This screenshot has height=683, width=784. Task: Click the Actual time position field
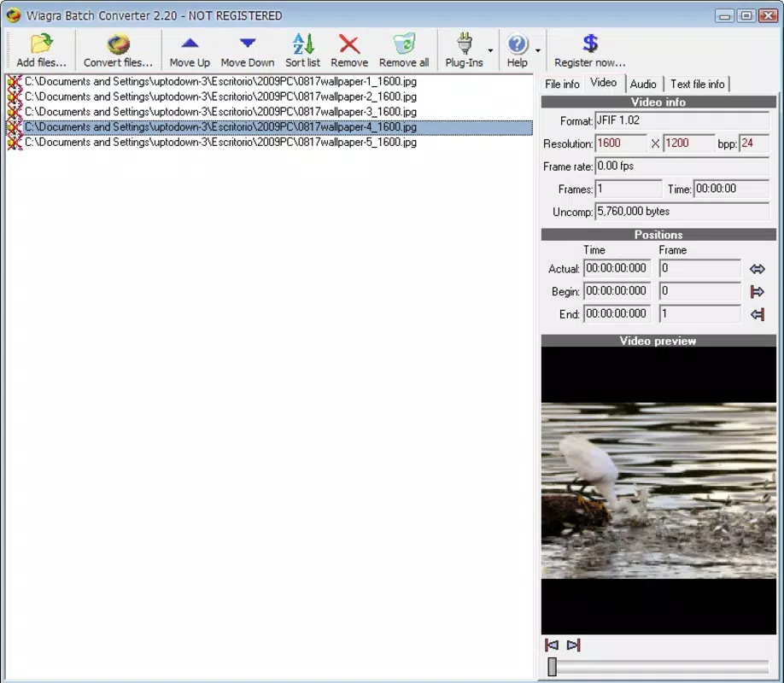[x=617, y=268]
